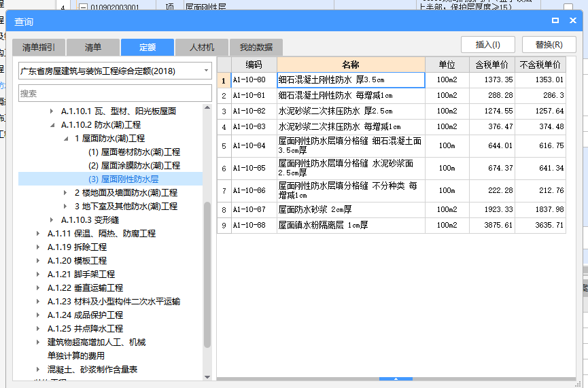Screen dimensions: 588x388
Task: Expand 混凝土、砂浆制作含量表 node
Action: click(x=38, y=369)
